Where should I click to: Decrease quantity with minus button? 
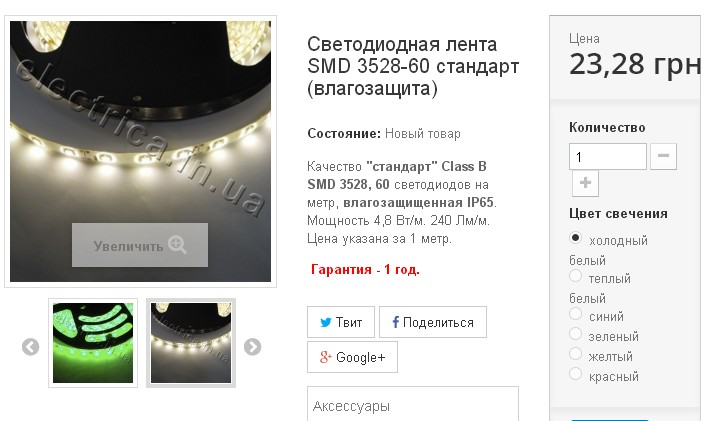click(x=663, y=156)
